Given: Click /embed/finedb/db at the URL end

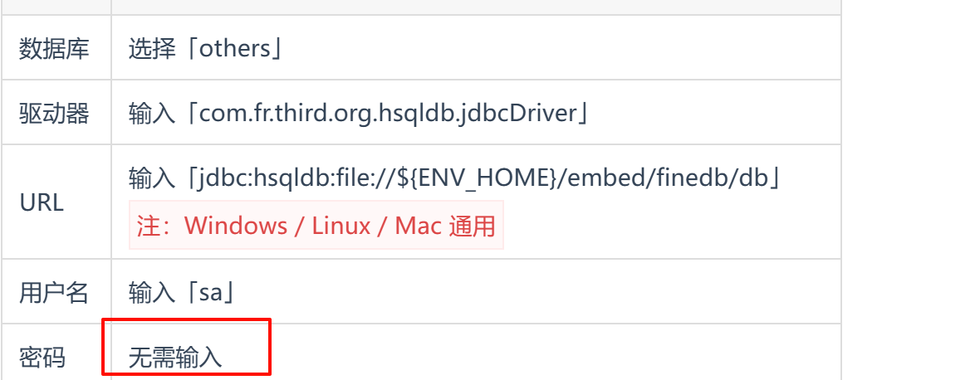Looking at the screenshot, I should coord(664,178).
